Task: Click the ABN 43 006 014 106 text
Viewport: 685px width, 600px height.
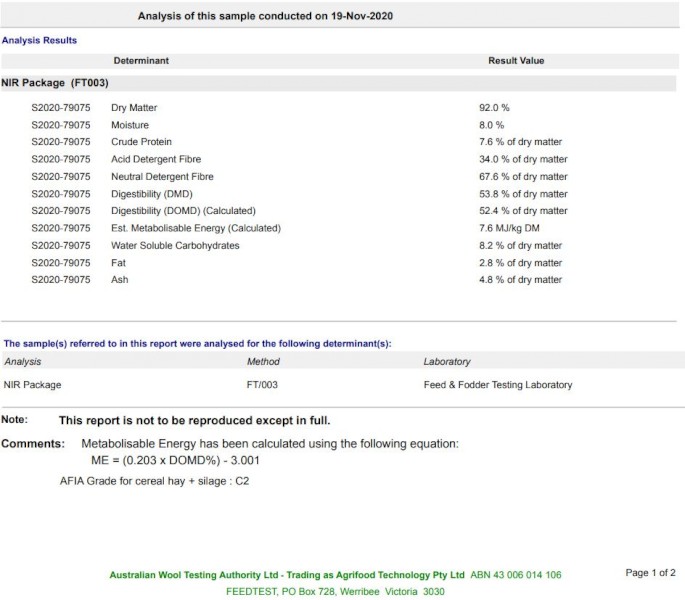Action: point(516,575)
